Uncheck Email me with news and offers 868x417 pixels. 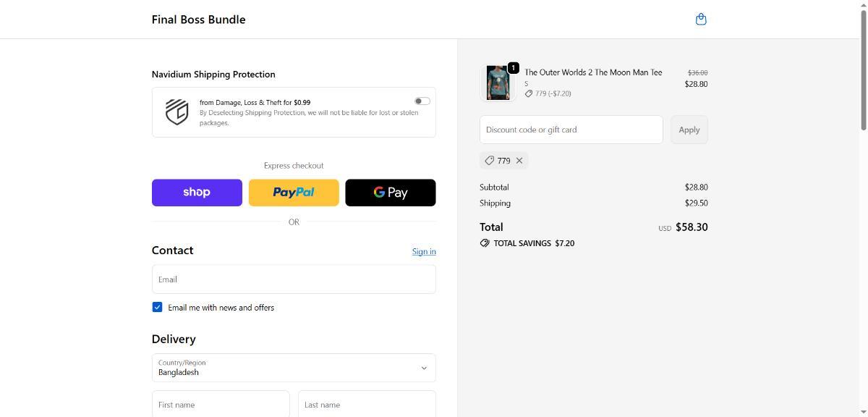[x=157, y=307]
